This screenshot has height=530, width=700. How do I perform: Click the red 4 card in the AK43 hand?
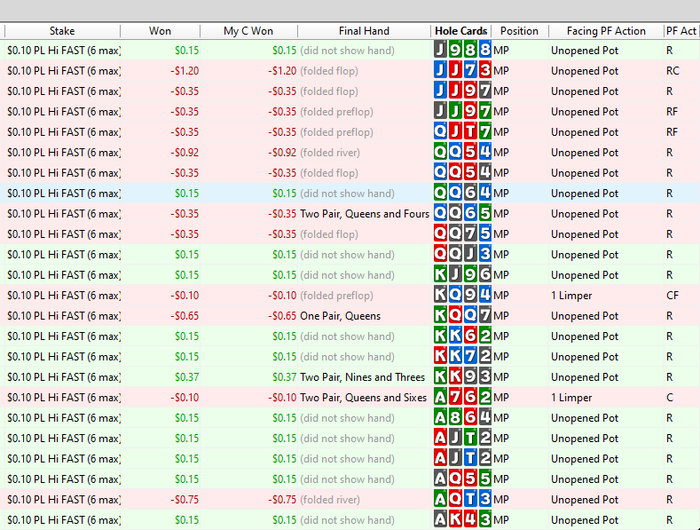tap(470, 520)
